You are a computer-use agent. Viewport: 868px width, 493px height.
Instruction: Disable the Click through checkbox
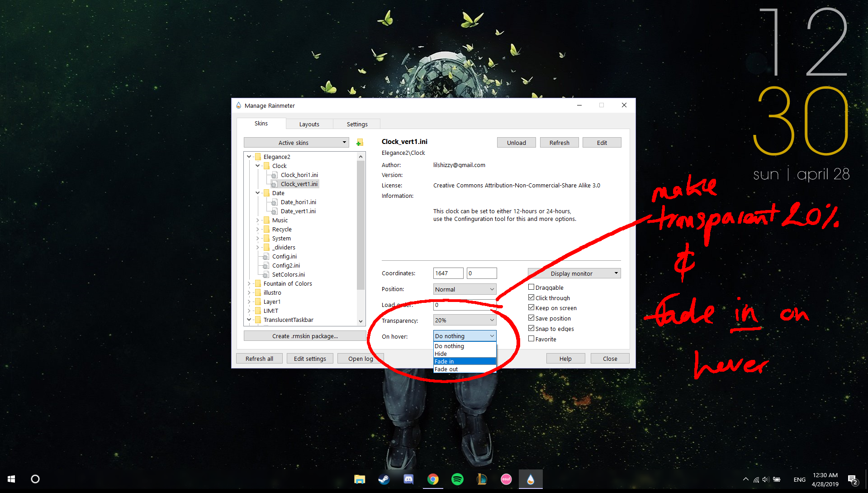coord(531,297)
